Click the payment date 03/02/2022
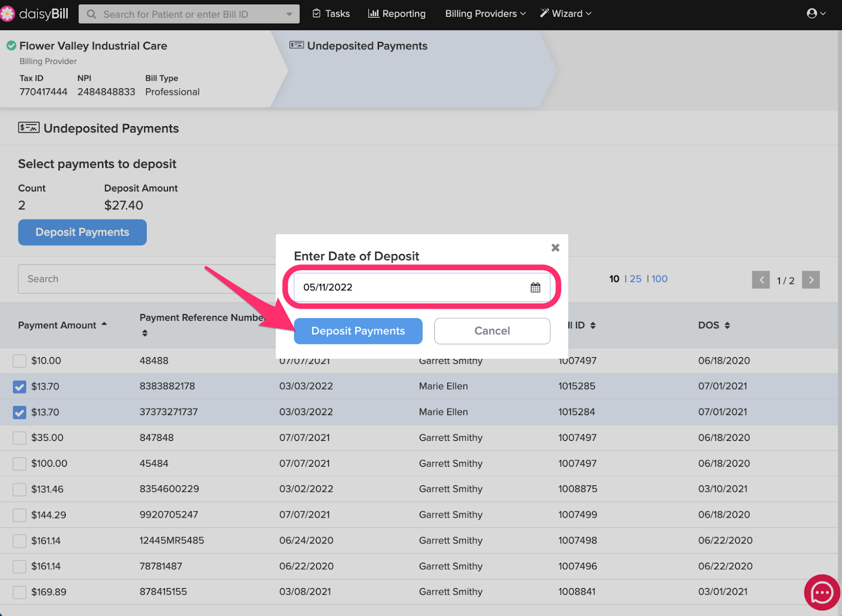The width and height of the screenshot is (842, 616). (306, 489)
